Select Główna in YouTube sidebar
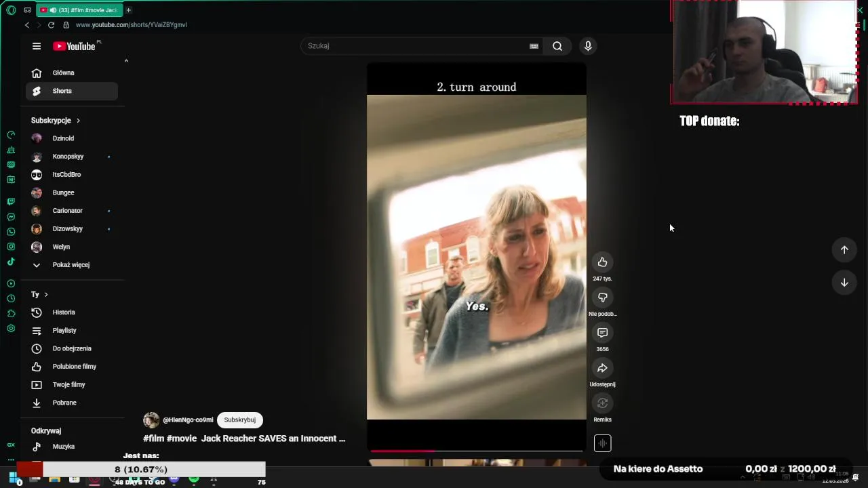868x488 pixels. pyautogui.click(x=72, y=73)
